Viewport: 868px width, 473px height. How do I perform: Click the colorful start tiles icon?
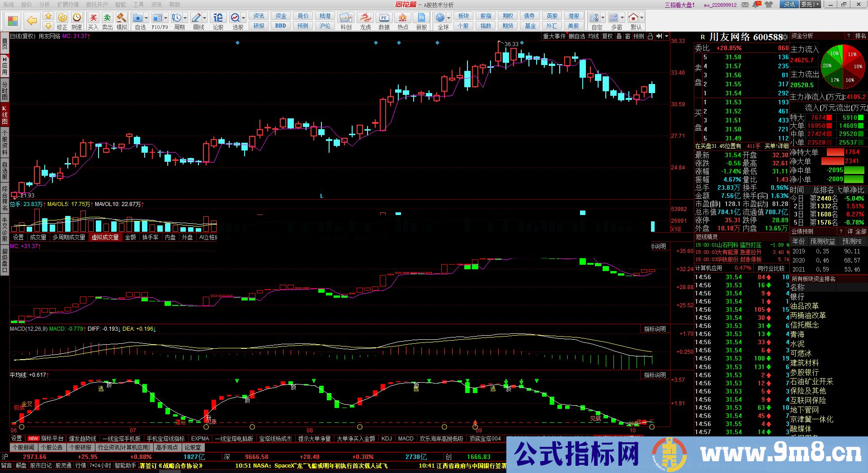tap(13, 21)
